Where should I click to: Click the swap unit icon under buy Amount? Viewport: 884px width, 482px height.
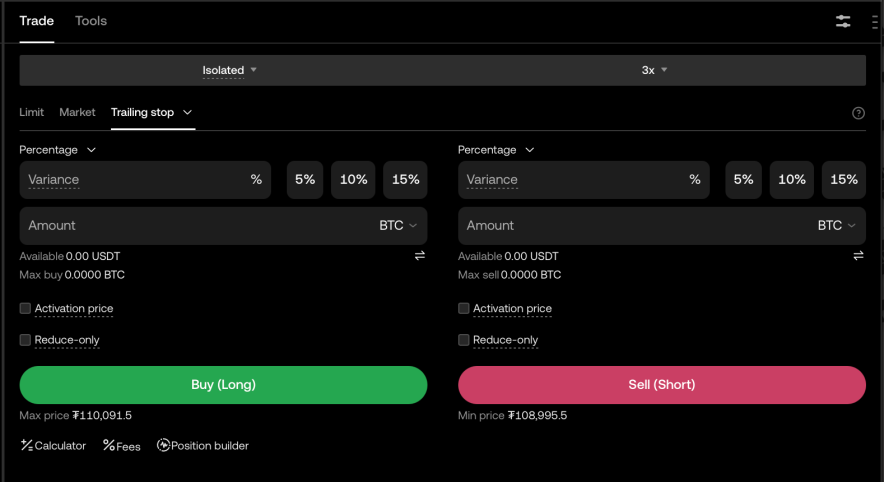(420, 256)
